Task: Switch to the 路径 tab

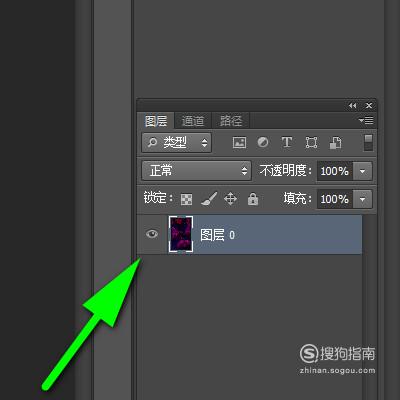Action: click(x=231, y=121)
